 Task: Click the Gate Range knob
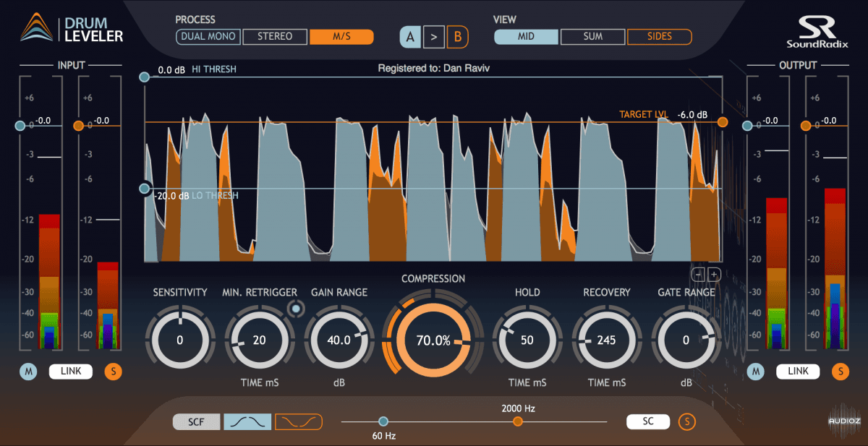click(x=686, y=340)
